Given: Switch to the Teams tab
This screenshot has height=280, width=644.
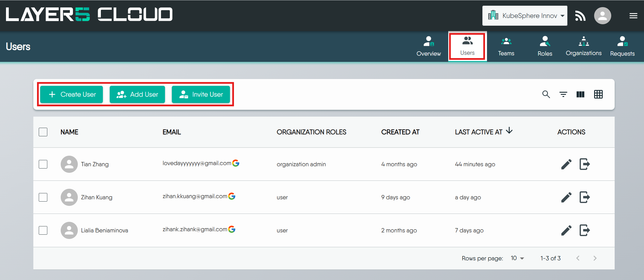Looking at the screenshot, I should [506, 46].
